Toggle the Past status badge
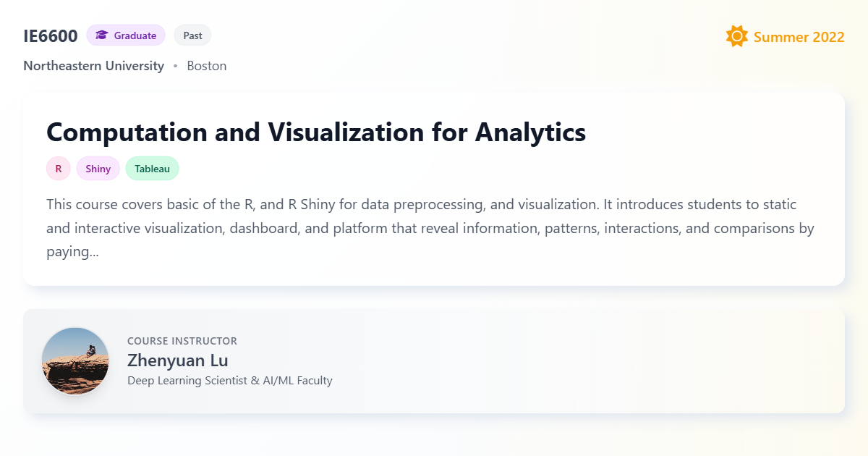868x456 pixels. (x=192, y=34)
